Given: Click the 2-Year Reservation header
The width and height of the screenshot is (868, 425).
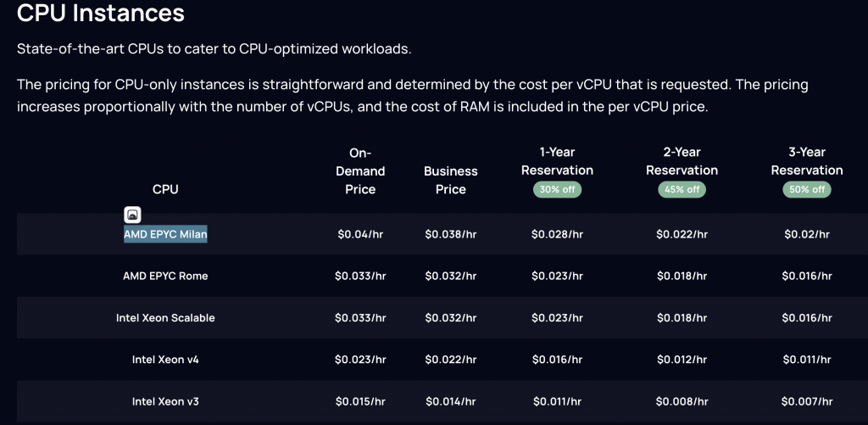Looking at the screenshot, I should (682, 161).
